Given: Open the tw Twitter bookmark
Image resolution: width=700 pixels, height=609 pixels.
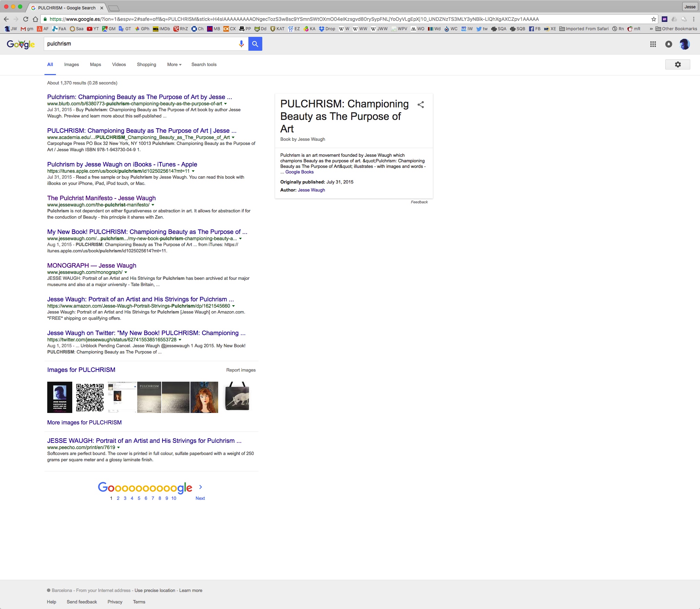Looking at the screenshot, I should (x=482, y=29).
